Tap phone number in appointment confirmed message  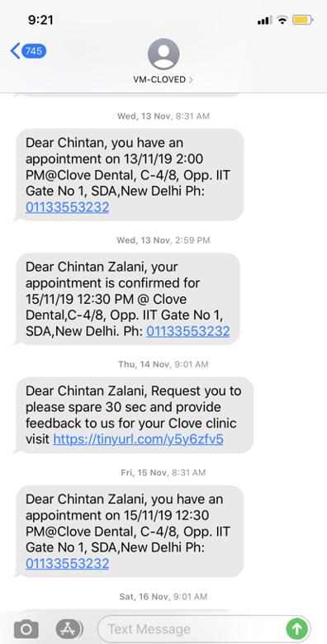click(x=187, y=331)
